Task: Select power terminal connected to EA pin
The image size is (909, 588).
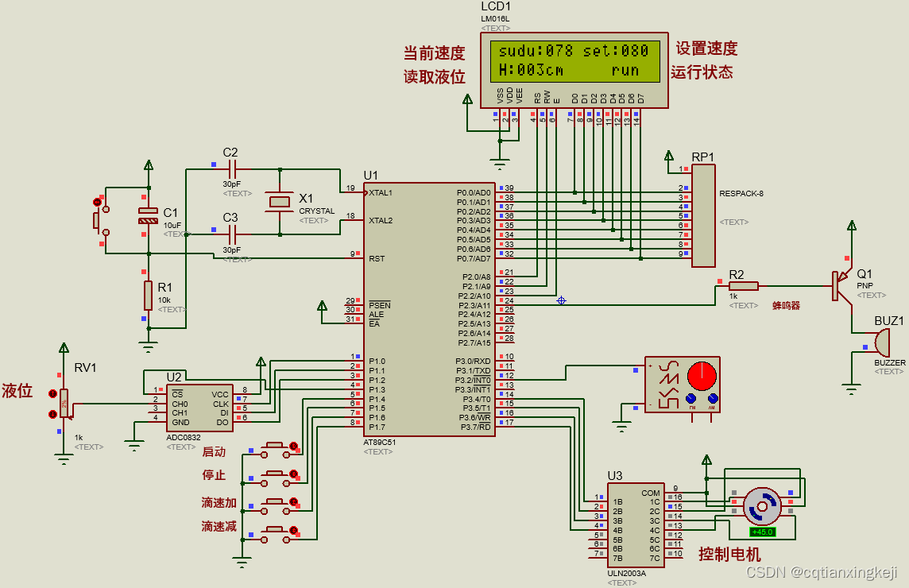Action: [323, 305]
